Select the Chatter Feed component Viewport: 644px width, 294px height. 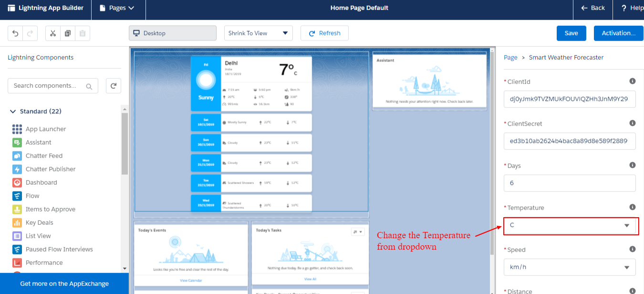[x=44, y=156]
